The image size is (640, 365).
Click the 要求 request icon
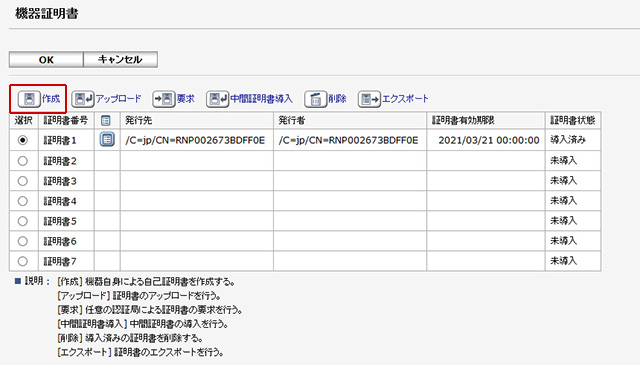[164, 99]
